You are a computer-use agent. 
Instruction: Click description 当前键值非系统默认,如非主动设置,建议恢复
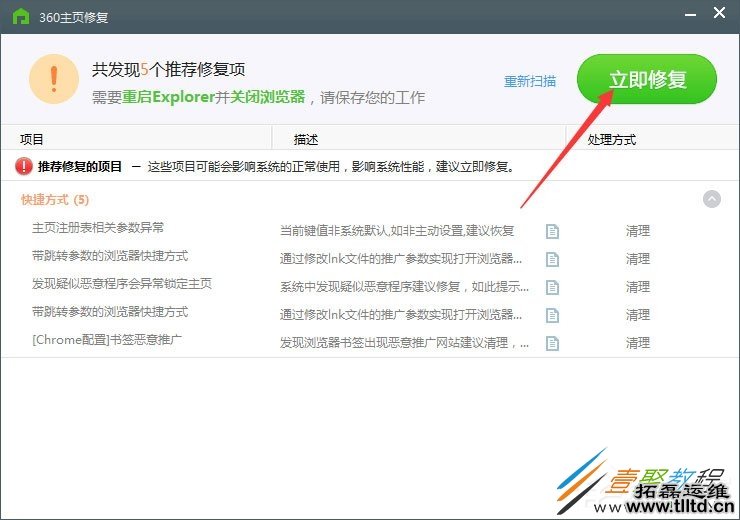coord(397,231)
